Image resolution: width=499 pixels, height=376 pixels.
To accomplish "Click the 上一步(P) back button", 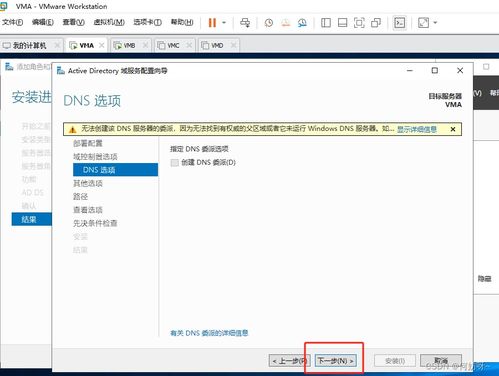I will [290, 361].
